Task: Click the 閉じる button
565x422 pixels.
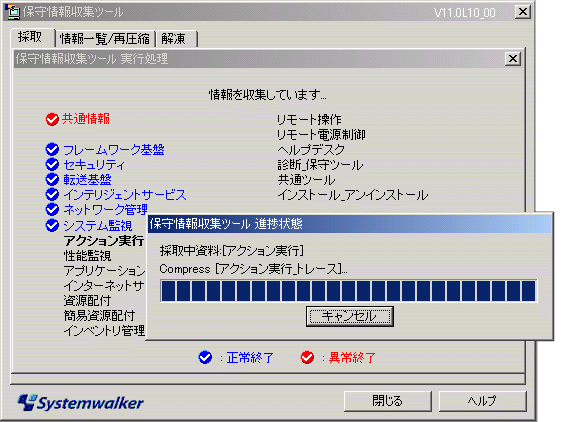Action: tap(387, 401)
